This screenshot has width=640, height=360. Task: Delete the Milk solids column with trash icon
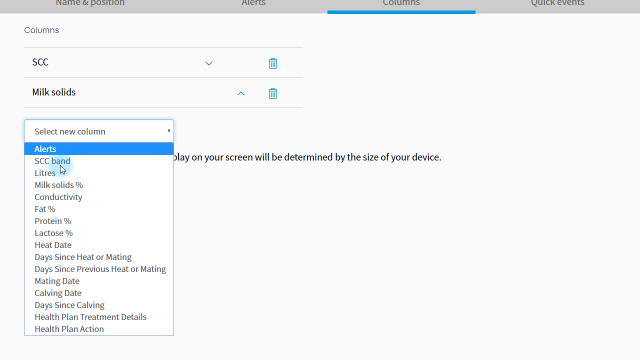(x=273, y=93)
